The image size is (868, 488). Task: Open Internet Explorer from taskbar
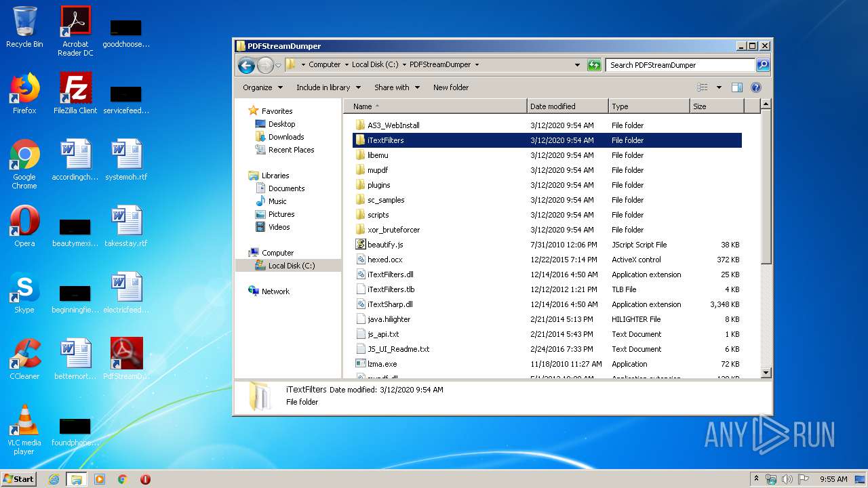54,479
